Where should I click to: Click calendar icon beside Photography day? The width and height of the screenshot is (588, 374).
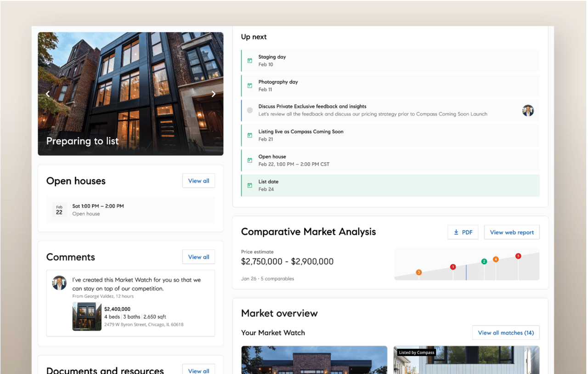[x=250, y=85]
